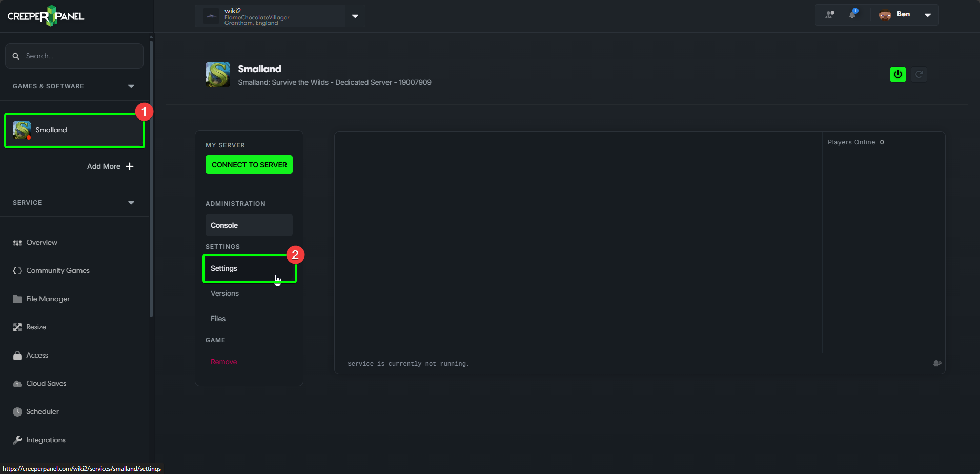Click the Smalland server header thumbnail
Image resolution: width=980 pixels, height=474 pixels.
218,74
